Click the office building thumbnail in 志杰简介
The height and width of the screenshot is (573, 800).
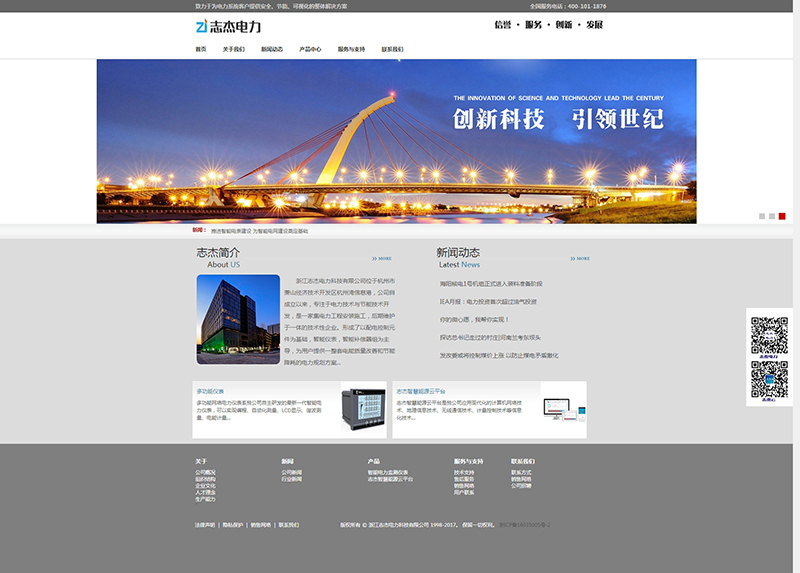pos(238,319)
